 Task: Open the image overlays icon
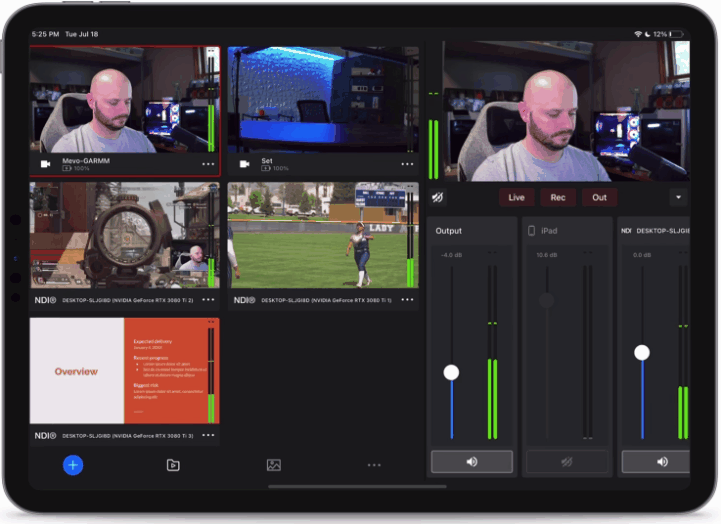[x=274, y=465]
